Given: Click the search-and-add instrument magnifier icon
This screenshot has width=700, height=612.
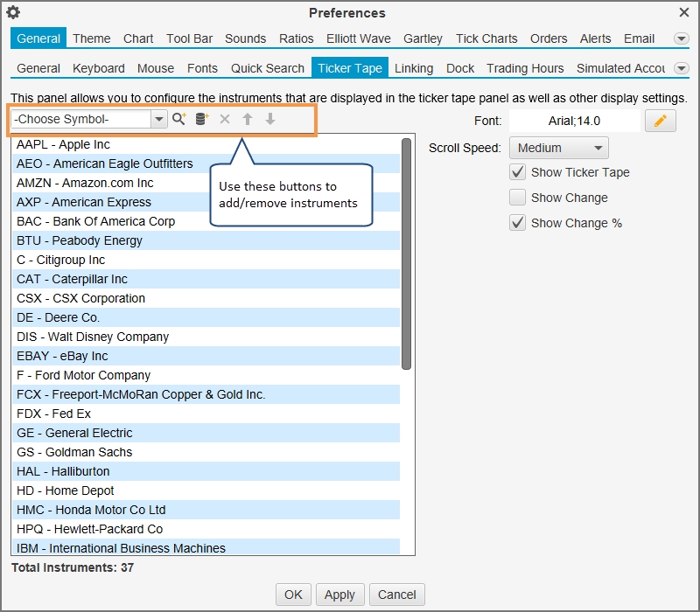Looking at the screenshot, I should 179,119.
